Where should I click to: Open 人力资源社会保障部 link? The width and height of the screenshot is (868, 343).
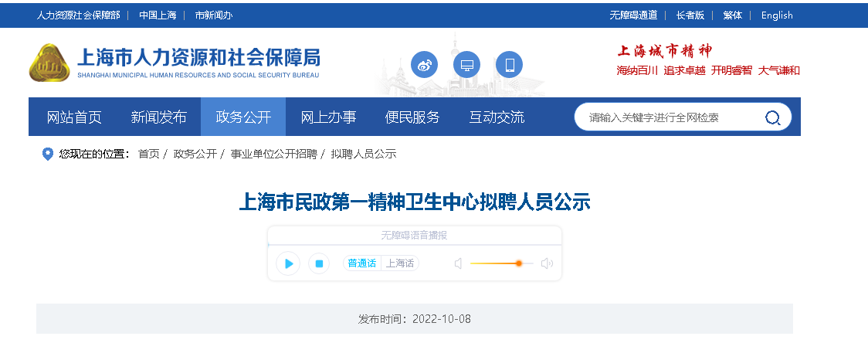78,15
